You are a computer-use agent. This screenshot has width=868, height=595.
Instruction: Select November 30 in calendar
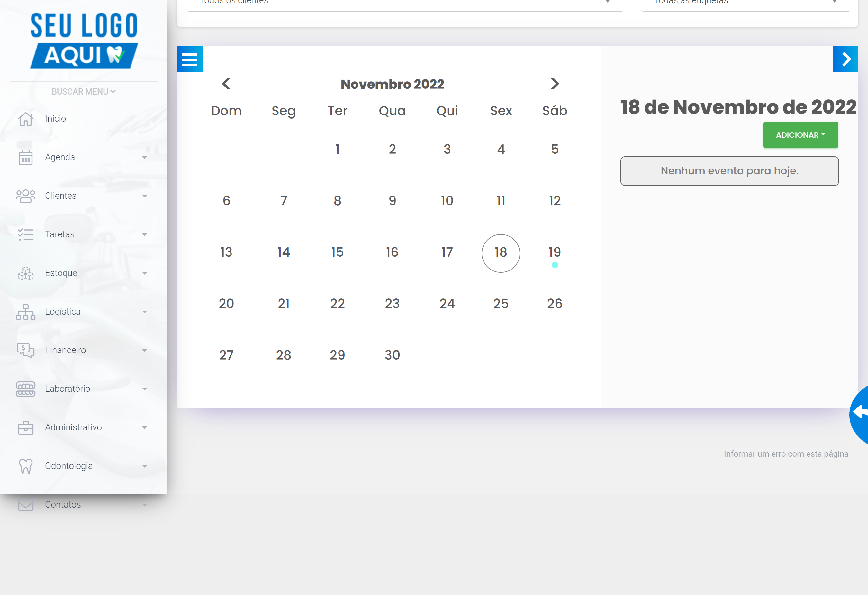392,355
